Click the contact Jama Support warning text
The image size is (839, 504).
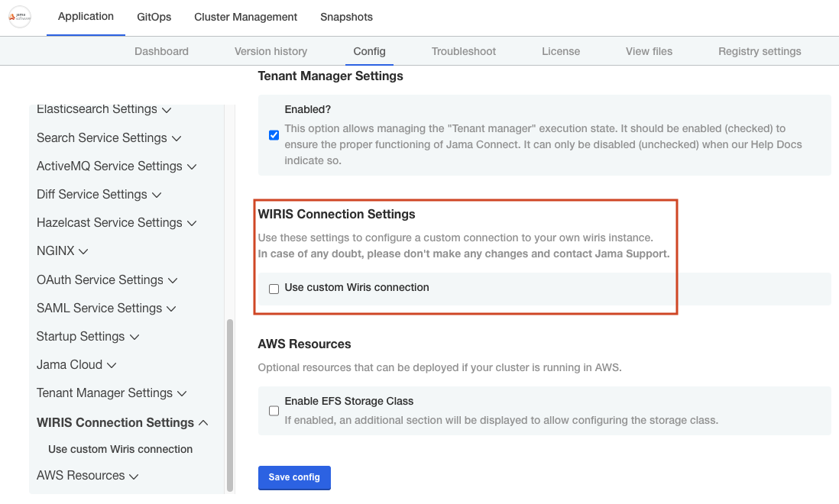(464, 254)
